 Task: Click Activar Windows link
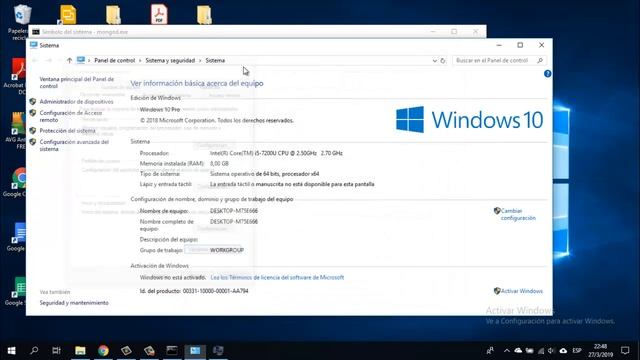coord(522,291)
